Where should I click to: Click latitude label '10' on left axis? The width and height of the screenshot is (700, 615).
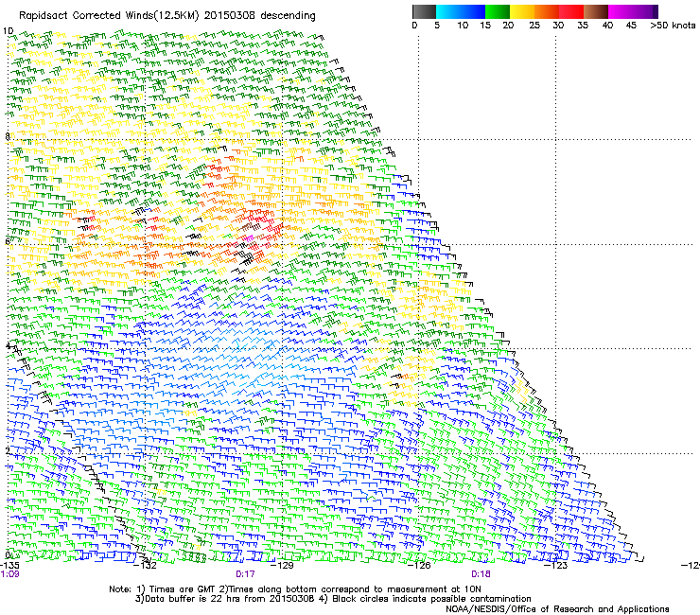coord(9,31)
